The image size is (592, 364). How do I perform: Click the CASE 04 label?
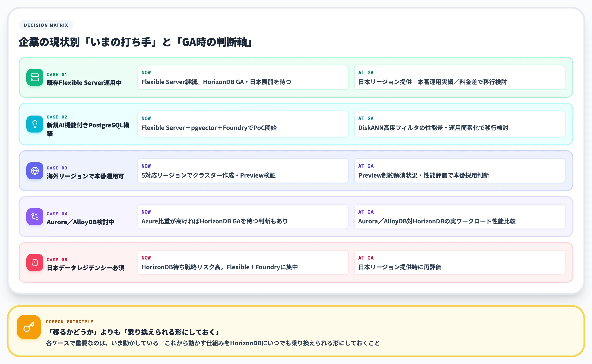[x=57, y=214]
